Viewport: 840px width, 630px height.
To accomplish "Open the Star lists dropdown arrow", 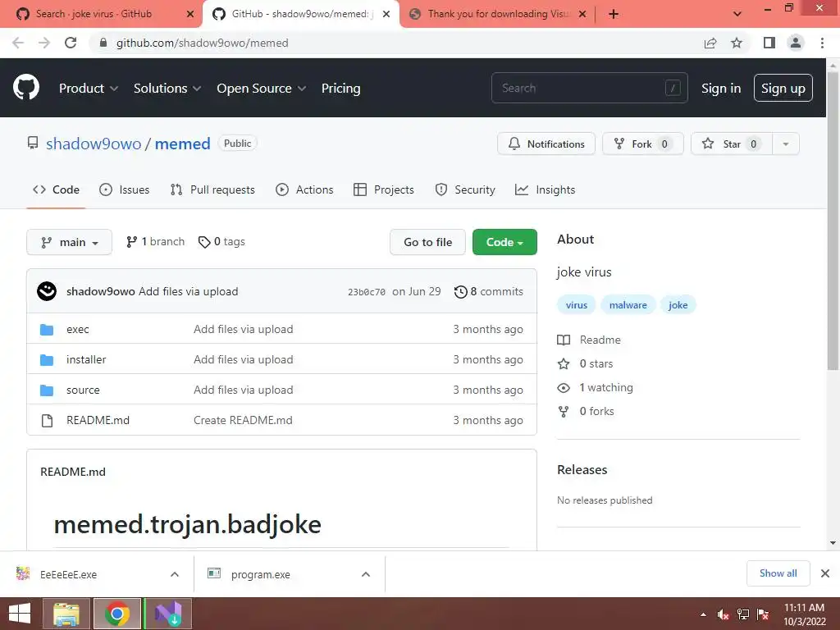I will click(785, 144).
